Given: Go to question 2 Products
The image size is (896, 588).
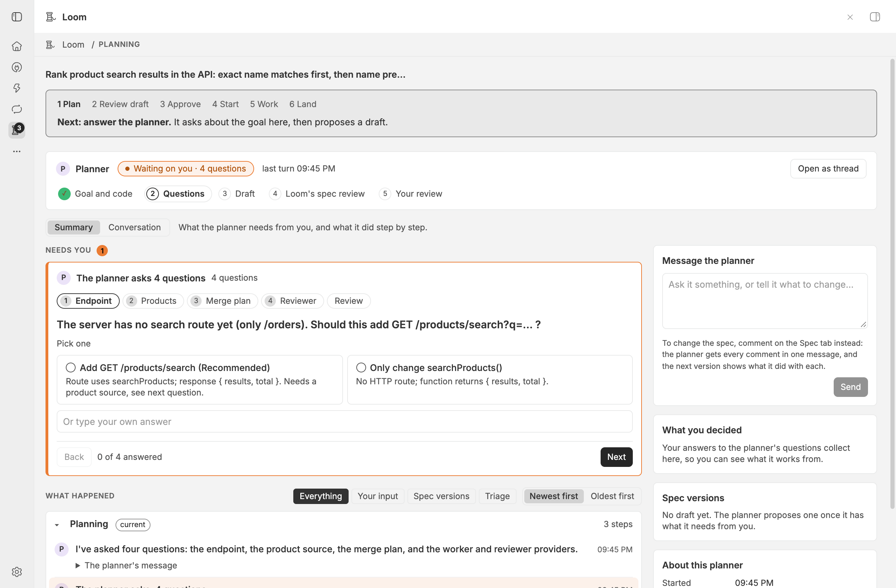Looking at the screenshot, I should tap(153, 301).
